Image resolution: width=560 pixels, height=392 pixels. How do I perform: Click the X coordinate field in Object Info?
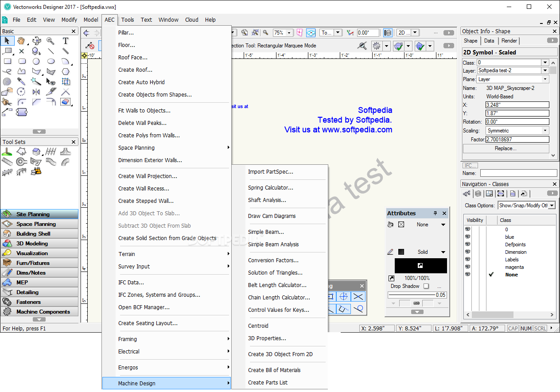tap(517, 105)
